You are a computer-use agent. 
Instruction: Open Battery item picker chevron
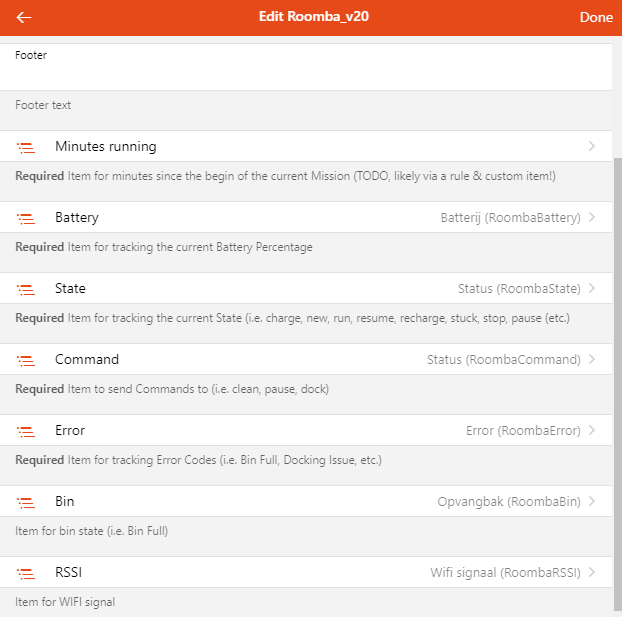click(592, 217)
